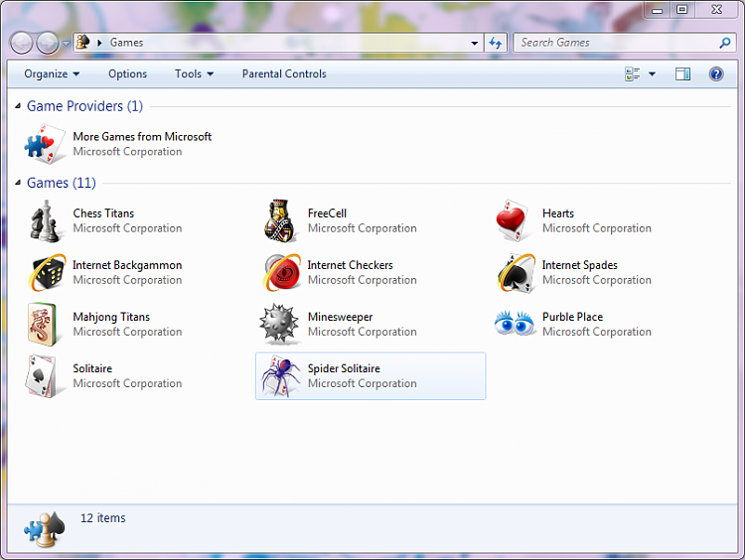
Task: Open the Chess Titans icon
Action: coord(45,220)
